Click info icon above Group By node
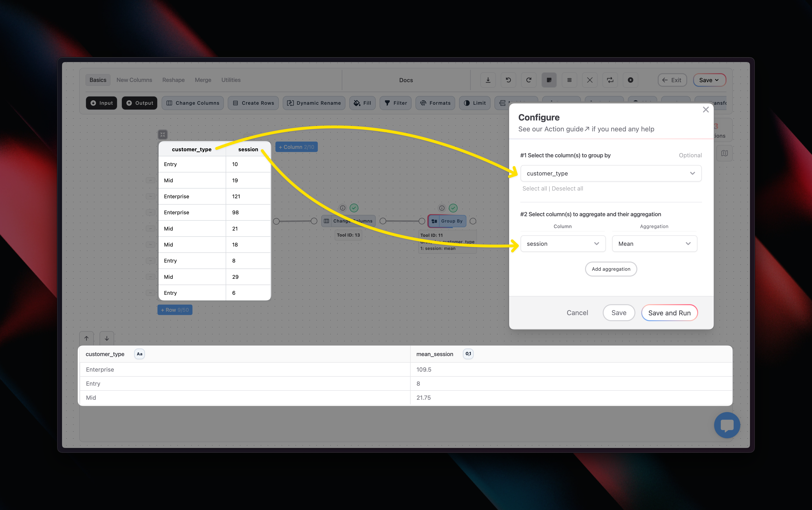 pos(442,208)
